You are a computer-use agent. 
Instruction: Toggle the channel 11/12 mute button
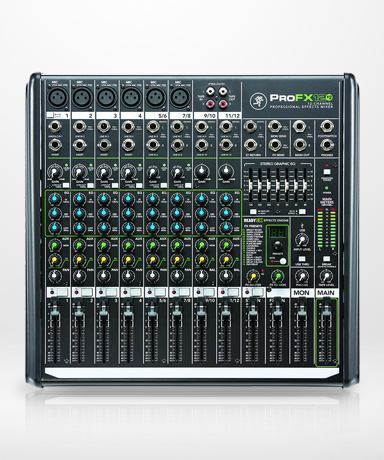click(x=233, y=293)
